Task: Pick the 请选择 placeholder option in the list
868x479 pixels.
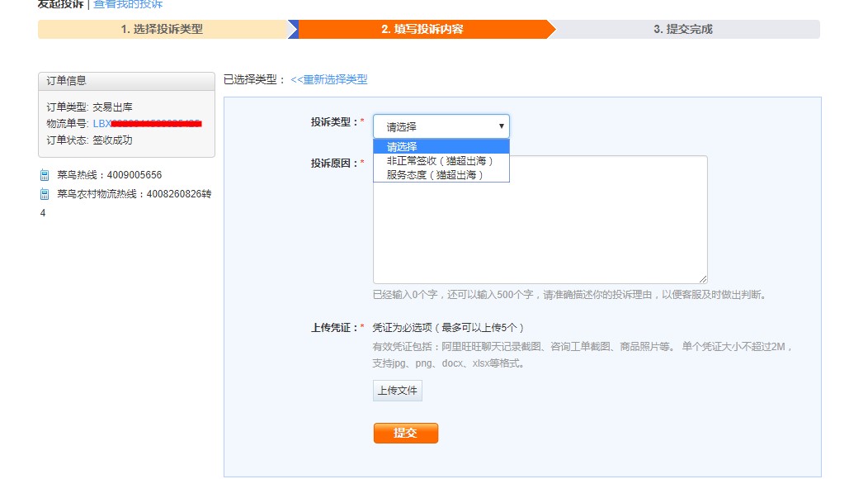Action: (402, 147)
